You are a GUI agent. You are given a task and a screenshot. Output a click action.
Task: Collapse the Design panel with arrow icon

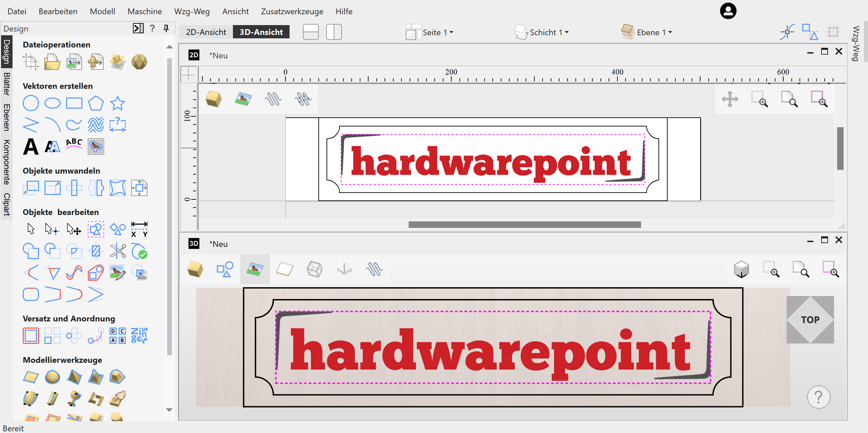[x=138, y=28]
